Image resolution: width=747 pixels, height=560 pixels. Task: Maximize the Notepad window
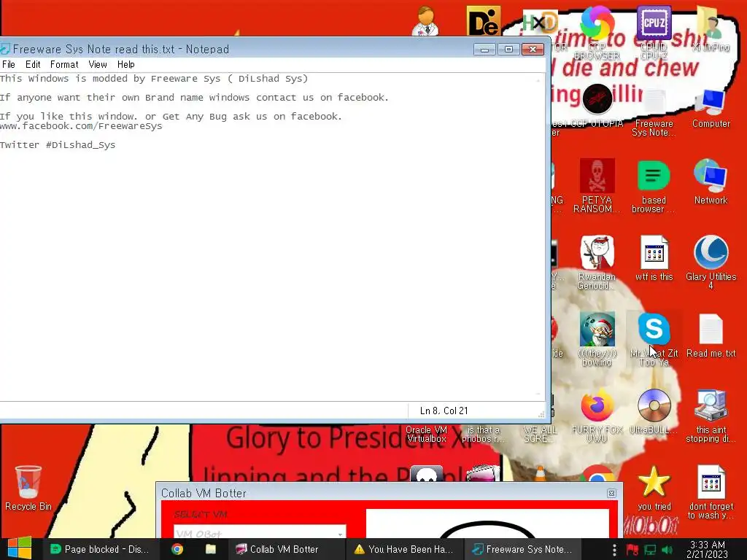[508, 49]
